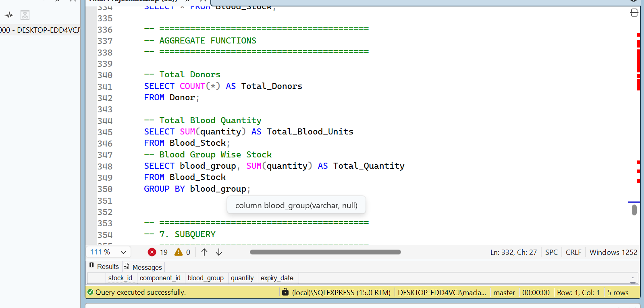
Task: Select the blood_group column header
Action: click(206, 278)
